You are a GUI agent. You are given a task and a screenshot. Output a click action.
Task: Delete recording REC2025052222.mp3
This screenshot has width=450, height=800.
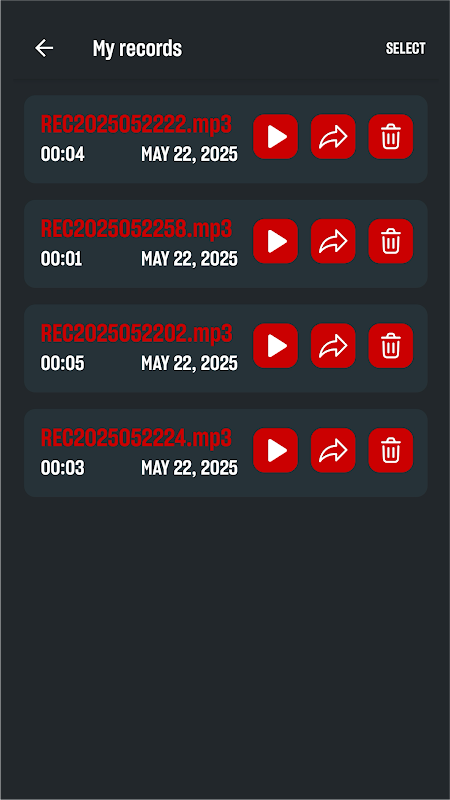[391, 137]
